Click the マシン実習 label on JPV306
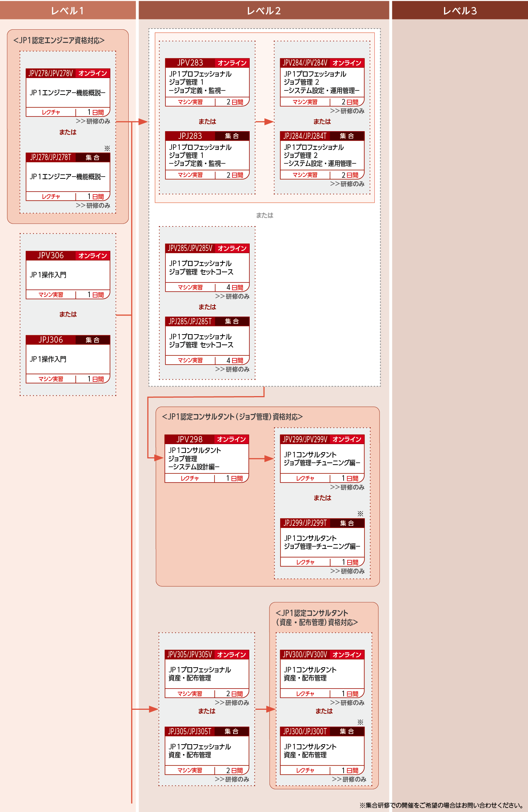528x812 pixels. (x=51, y=295)
